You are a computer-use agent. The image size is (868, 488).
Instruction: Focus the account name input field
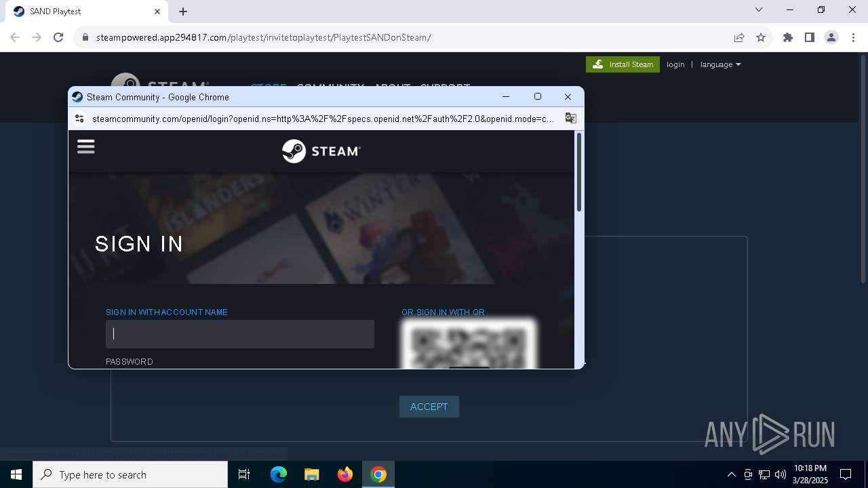pos(240,334)
